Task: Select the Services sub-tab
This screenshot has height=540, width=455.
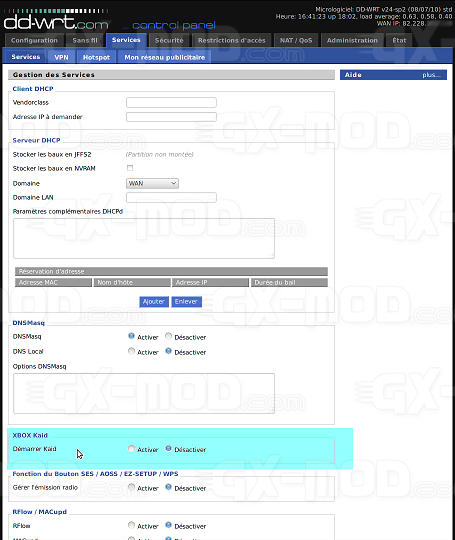Action: pyautogui.click(x=26, y=57)
